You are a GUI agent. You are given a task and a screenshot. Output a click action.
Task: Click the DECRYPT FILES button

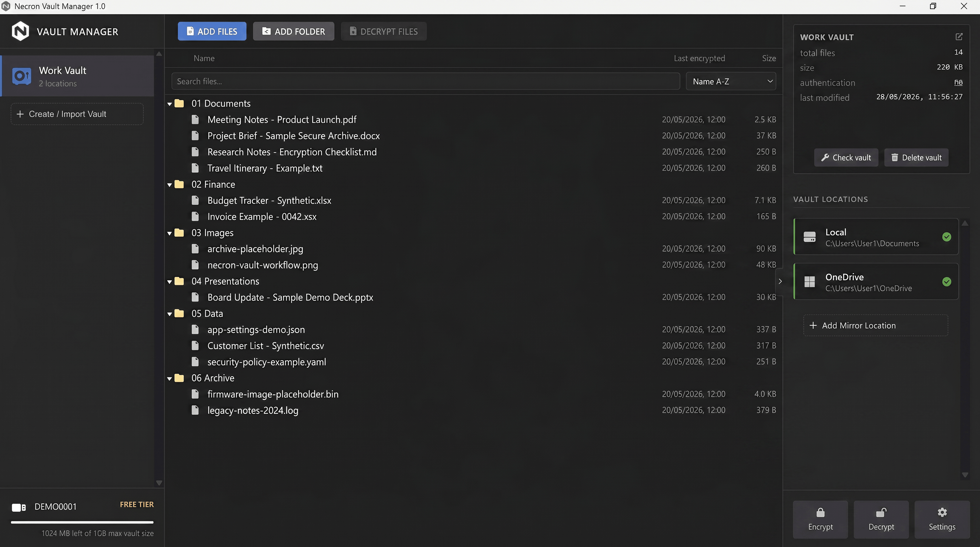point(384,31)
